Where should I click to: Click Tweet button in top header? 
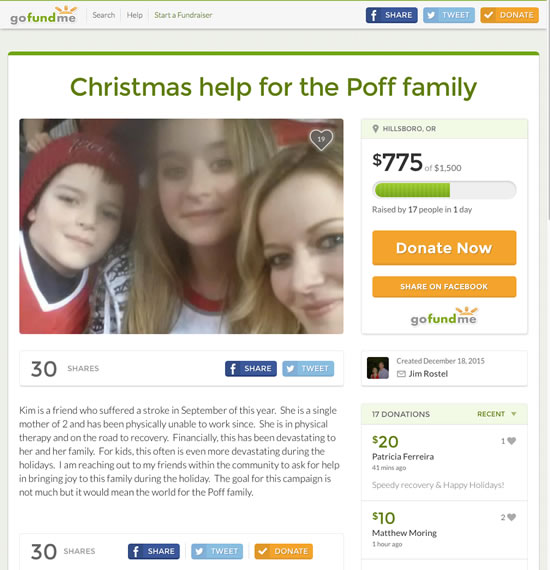[449, 15]
